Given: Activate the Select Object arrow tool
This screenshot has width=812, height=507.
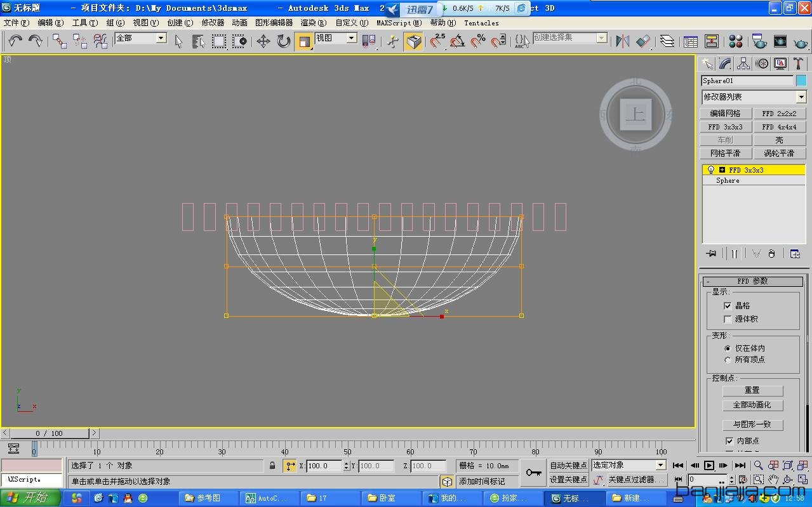Looking at the screenshot, I should pyautogui.click(x=178, y=41).
